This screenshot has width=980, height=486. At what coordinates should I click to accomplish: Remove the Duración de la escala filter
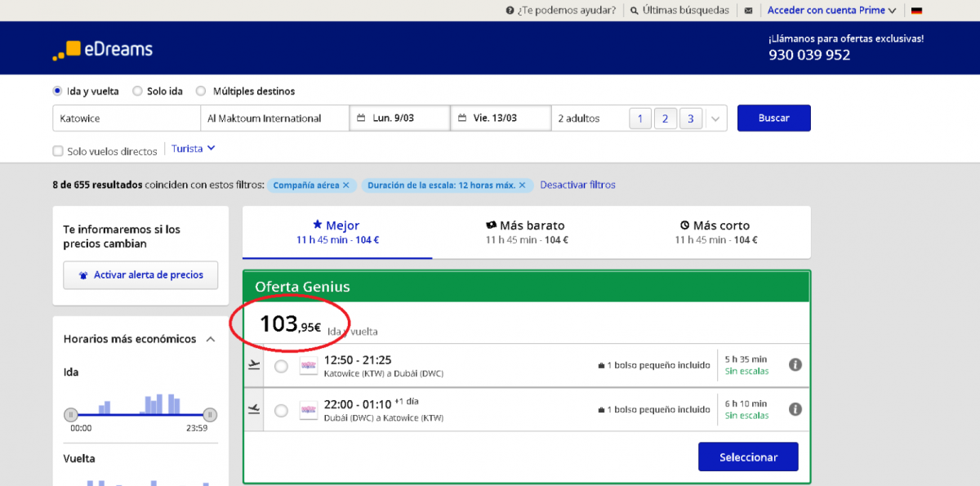[x=522, y=185]
